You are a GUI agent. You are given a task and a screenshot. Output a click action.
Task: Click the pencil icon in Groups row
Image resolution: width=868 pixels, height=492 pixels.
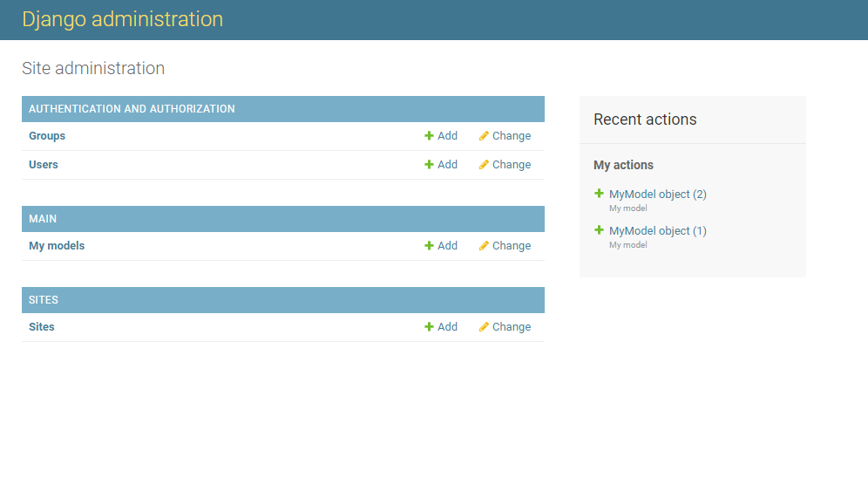click(484, 136)
